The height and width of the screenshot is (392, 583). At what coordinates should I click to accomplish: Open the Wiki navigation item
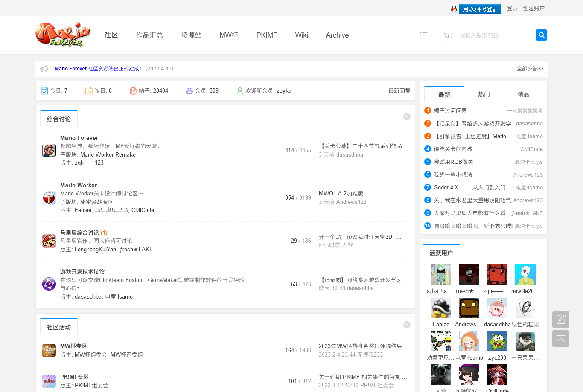point(301,35)
